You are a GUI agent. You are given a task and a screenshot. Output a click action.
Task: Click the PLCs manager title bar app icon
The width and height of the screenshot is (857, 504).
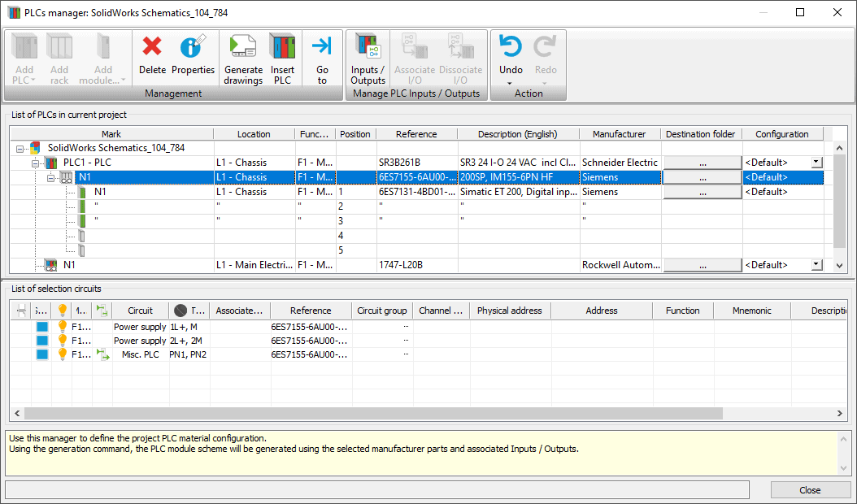14,12
